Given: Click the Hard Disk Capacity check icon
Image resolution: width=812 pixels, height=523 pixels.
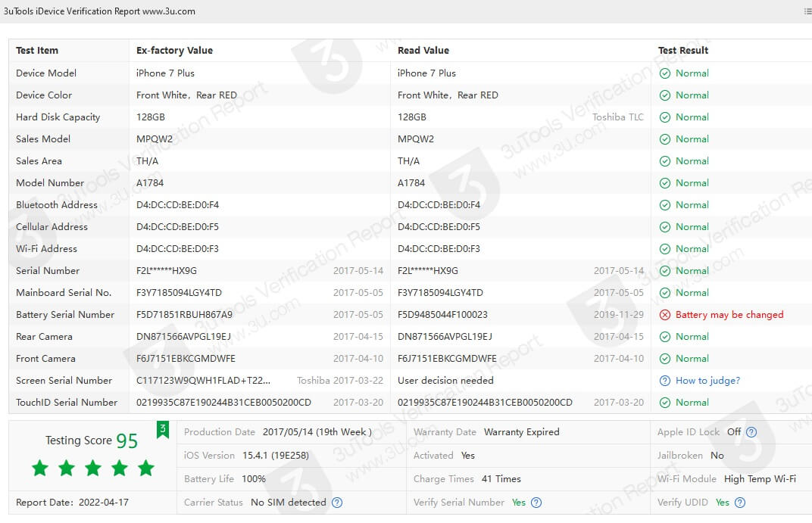Looking at the screenshot, I should 665,117.
